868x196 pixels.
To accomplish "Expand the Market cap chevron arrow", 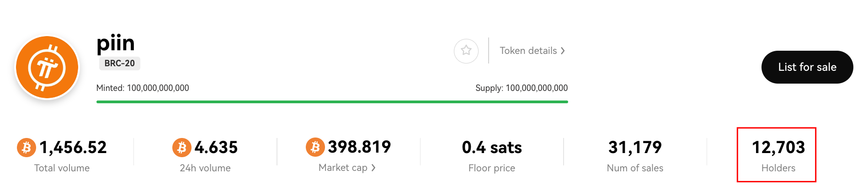I will click(373, 168).
